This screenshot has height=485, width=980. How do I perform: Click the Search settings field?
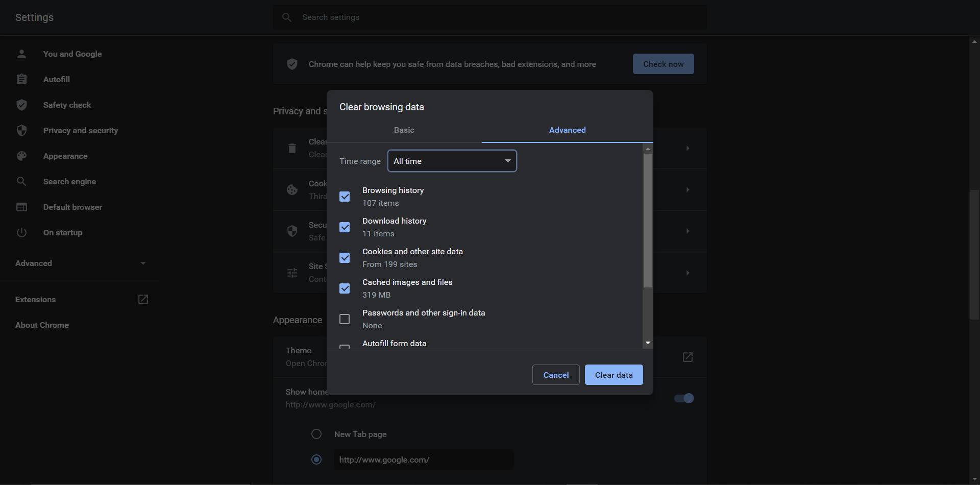pyautogui.click(x=490, y=17)
